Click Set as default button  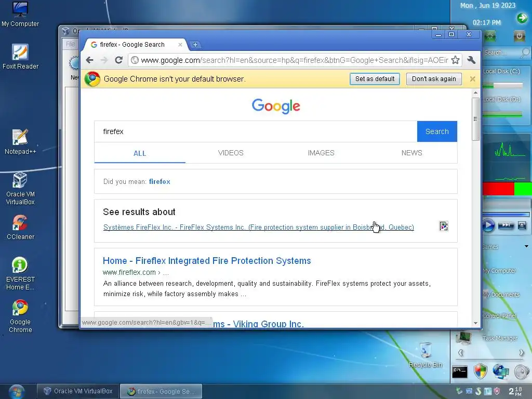[375, 79]
